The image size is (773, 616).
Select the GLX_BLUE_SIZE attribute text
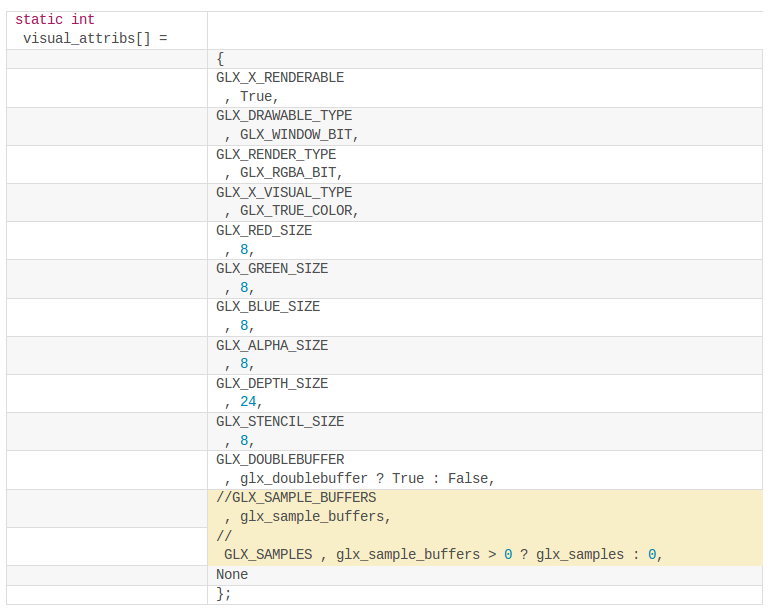[268, 306]
